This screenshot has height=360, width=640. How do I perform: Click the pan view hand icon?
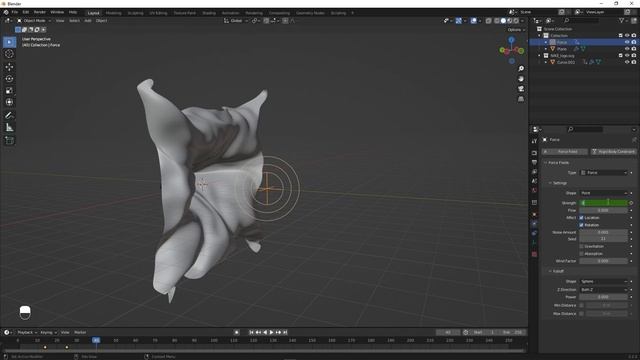click(x=521, y=79)
